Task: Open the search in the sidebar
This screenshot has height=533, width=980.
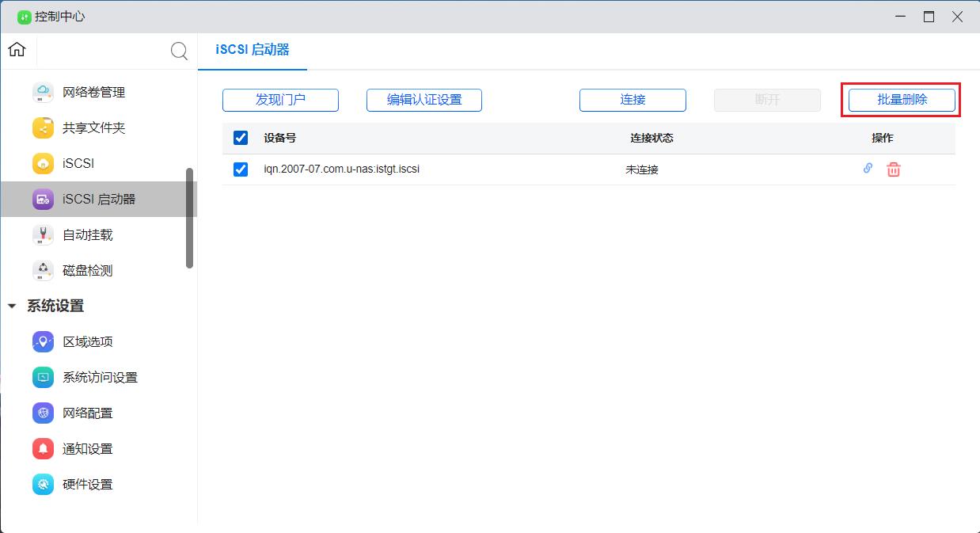Action: [179, 51]
